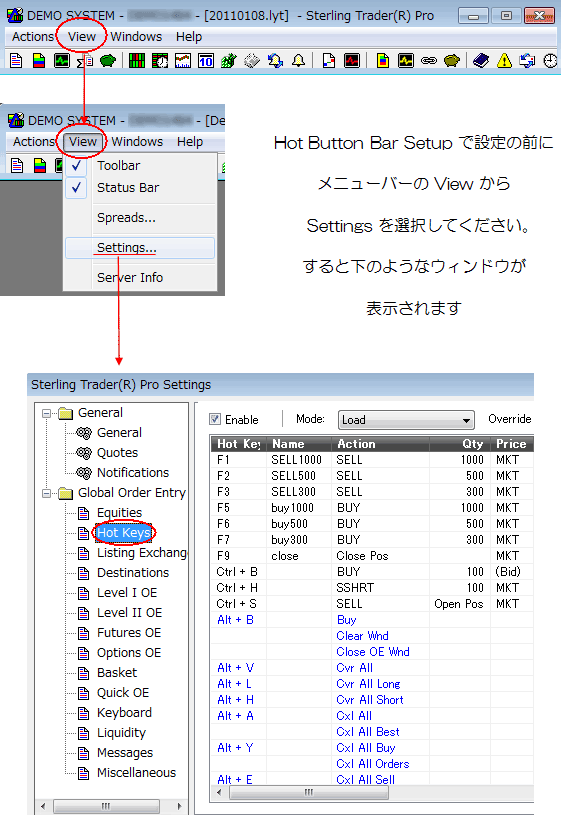Click the Ctrl + H SSHRT row

(x=372, y=588)
